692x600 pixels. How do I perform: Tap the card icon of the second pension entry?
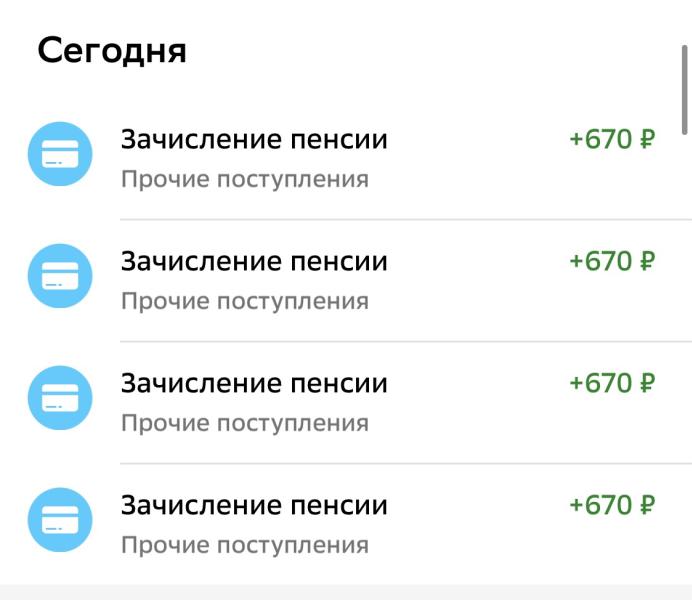click(x=60, y=276)
